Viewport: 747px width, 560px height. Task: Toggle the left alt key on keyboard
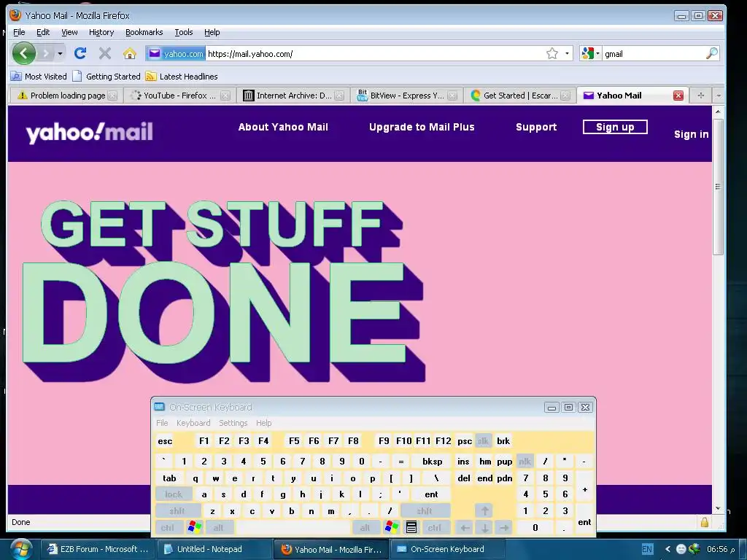(218, 527)
